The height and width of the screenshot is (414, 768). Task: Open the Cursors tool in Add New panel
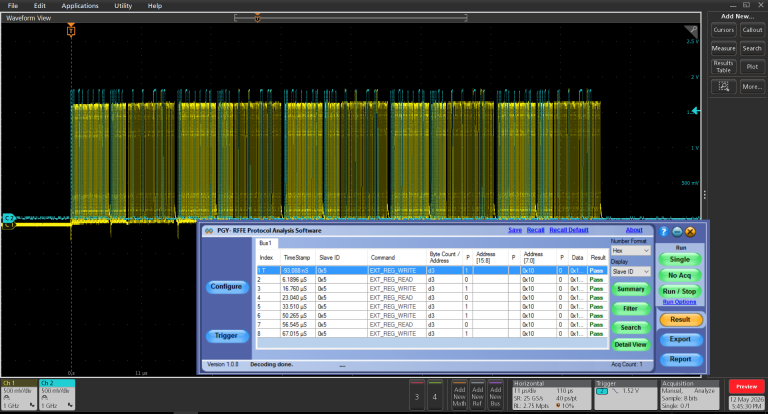723,30
